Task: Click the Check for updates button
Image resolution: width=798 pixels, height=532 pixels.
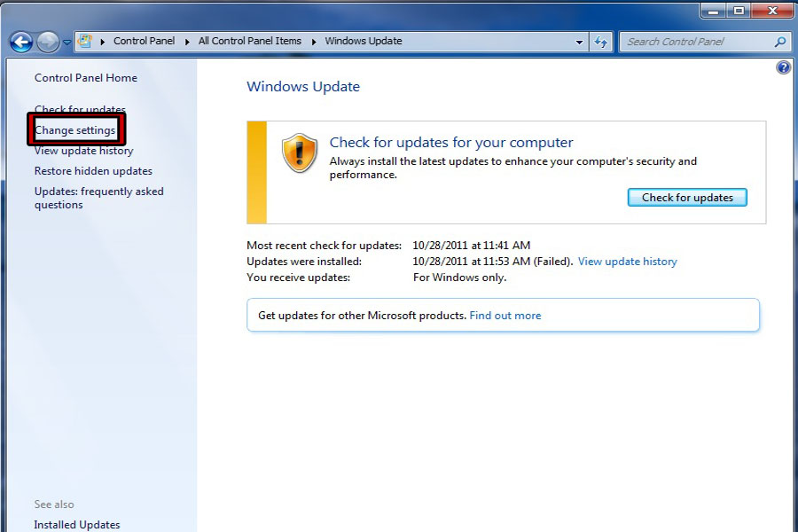Action: click(x=687, y=198)
